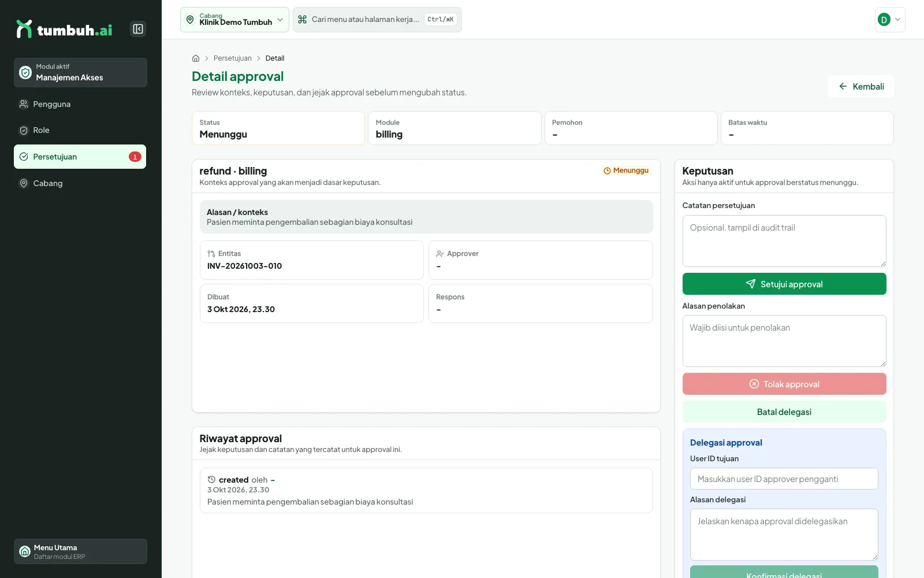Click the Entitas branch icon
The image size is (924, 578).
click(x=211, y=254)
